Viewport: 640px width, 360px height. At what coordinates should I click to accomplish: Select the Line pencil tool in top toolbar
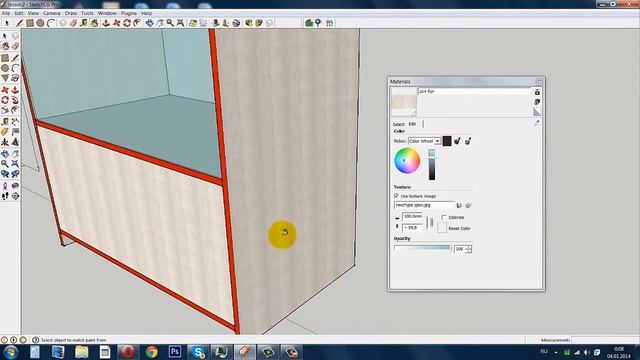tap(19, 23)
